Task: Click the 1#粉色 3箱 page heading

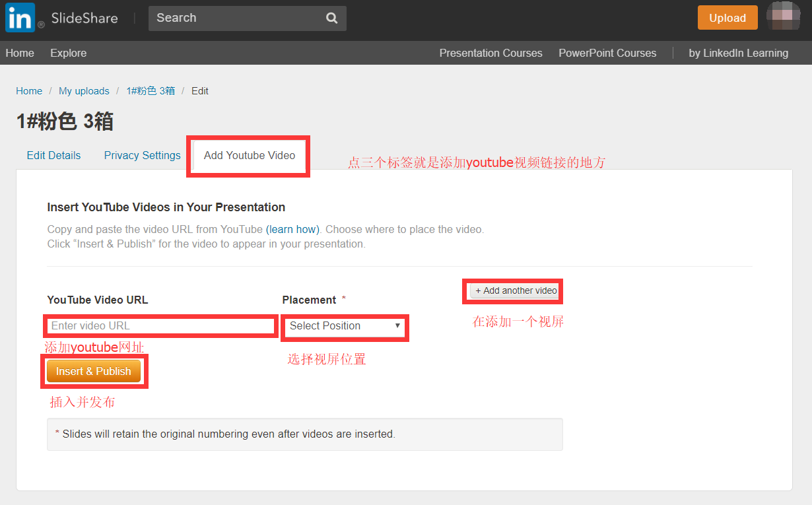Action: tap(65, 121)
